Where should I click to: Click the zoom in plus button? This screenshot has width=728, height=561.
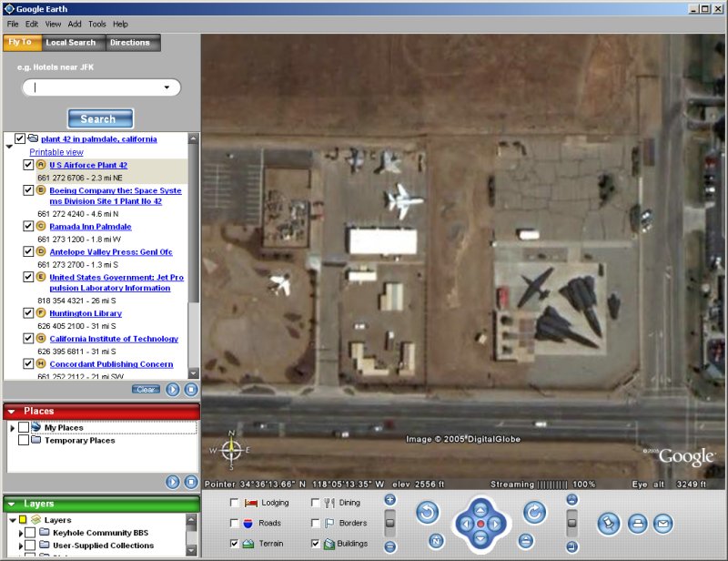tap(390, 499)
